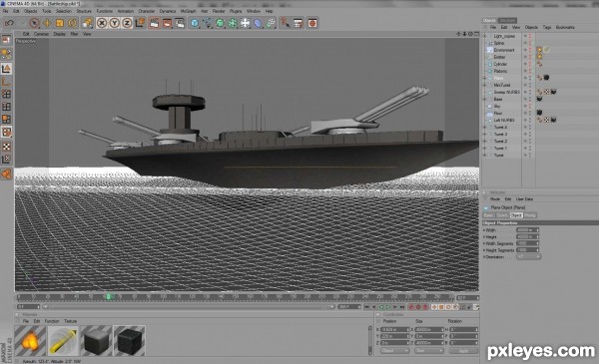Open the Size dropdown in Coordinates panel
This screenshot has height=364, width=599.
(428, 351)
